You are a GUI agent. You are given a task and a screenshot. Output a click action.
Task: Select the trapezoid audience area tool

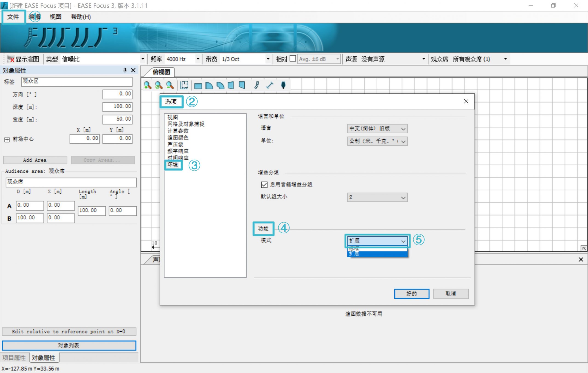pyautogui.click(x=230, y=85)
